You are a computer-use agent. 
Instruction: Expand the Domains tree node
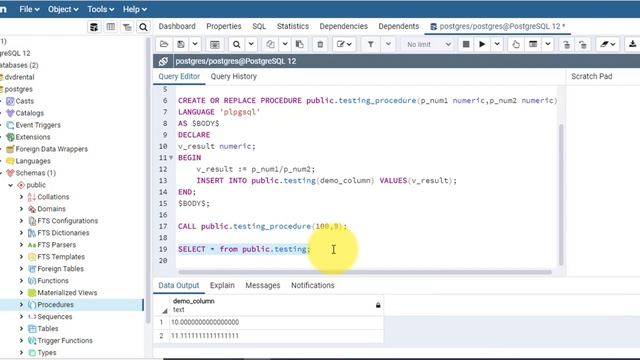click(x=21, y=209)
